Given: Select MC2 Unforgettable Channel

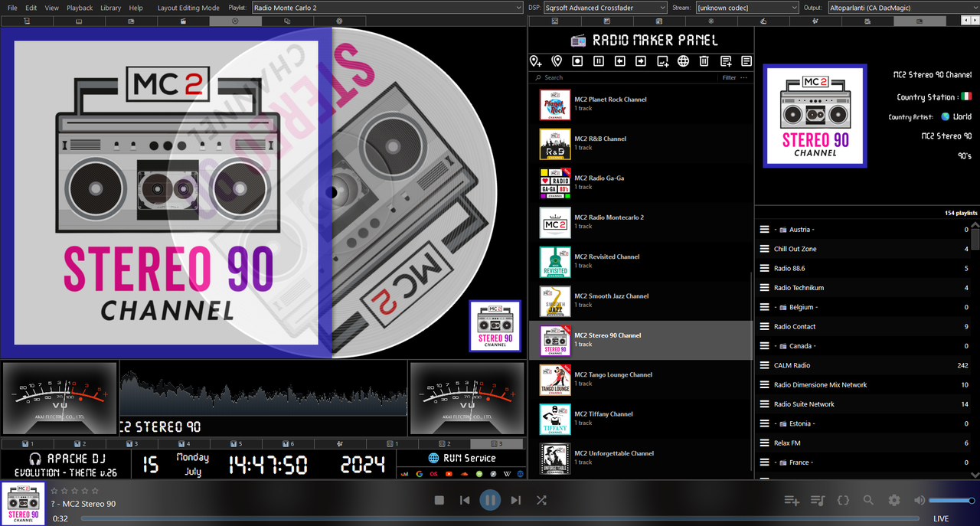Looking at the screenshot, I should pyautogui.click(x=641, y=458).
